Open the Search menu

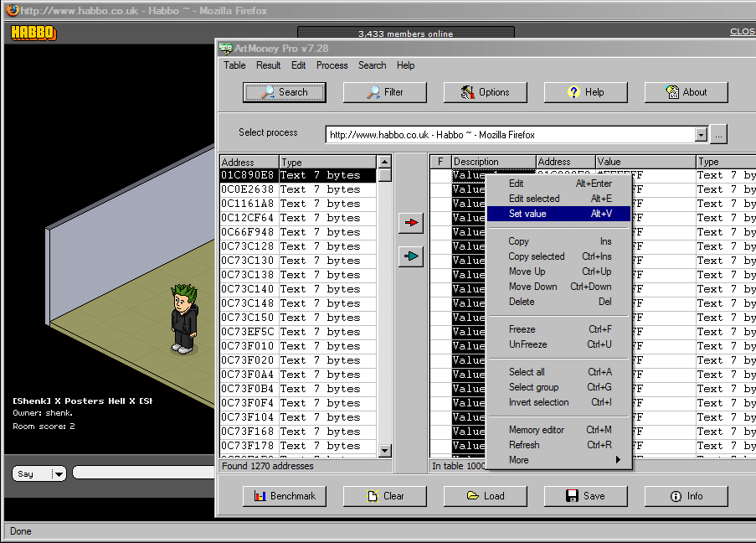pyautogui.click(x=372, y=65)
